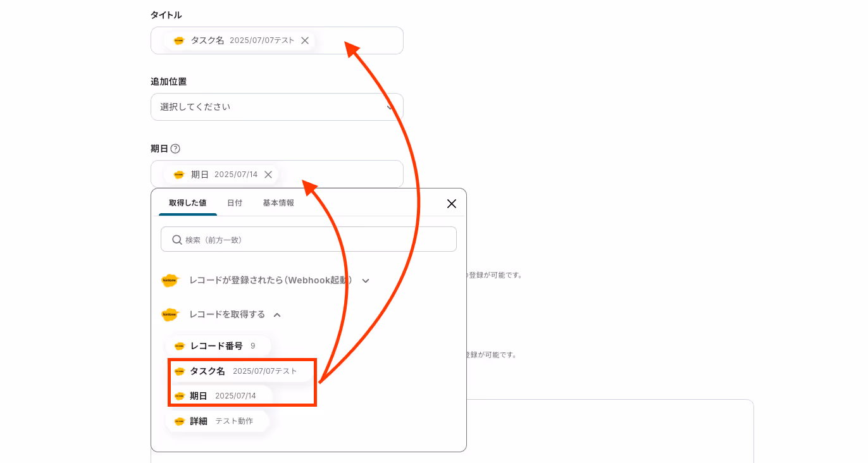Select the 詳細 テスト動作 value chip

(x=218, y=421)
